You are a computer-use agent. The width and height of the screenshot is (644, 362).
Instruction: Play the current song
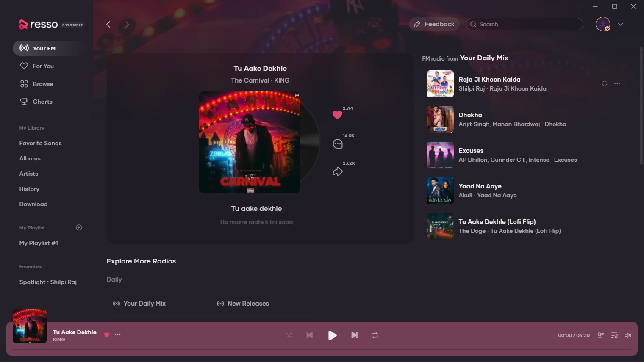click(332, 335)
